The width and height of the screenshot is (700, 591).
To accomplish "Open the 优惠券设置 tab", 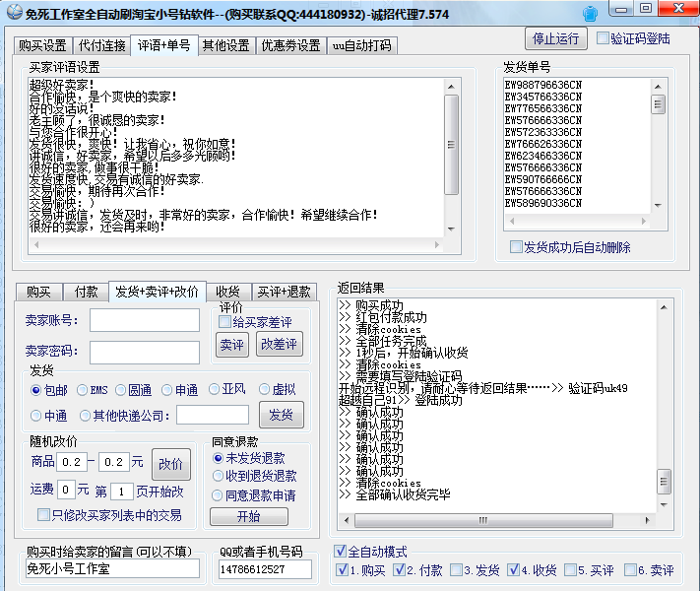I will (291, 46).
